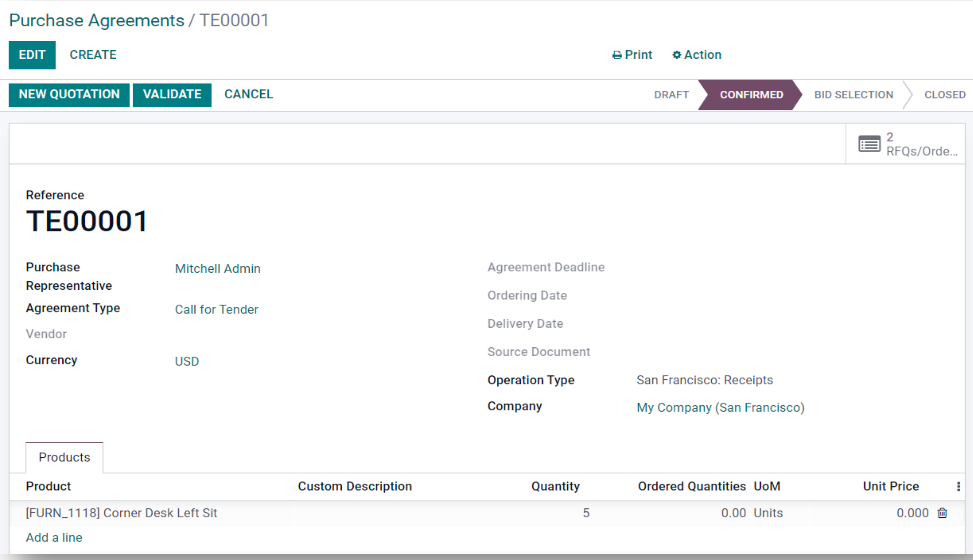
Task: Sort by the Product column header
Action: click(x=48, y=486)
